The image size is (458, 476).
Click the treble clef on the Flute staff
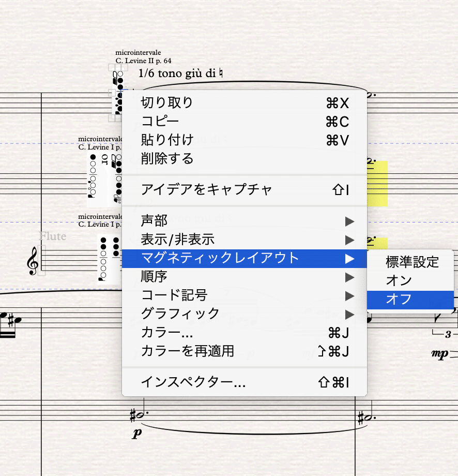click(x=33, y=261)
